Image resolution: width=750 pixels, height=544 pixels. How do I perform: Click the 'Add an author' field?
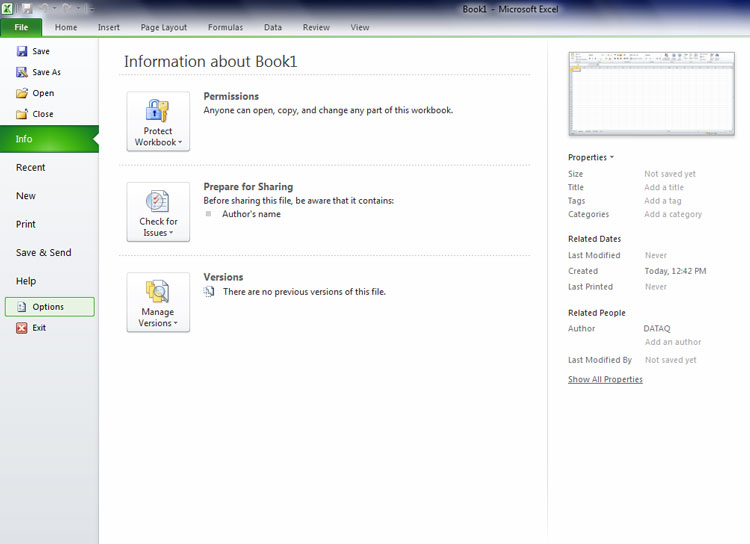[x=673, y=342]
